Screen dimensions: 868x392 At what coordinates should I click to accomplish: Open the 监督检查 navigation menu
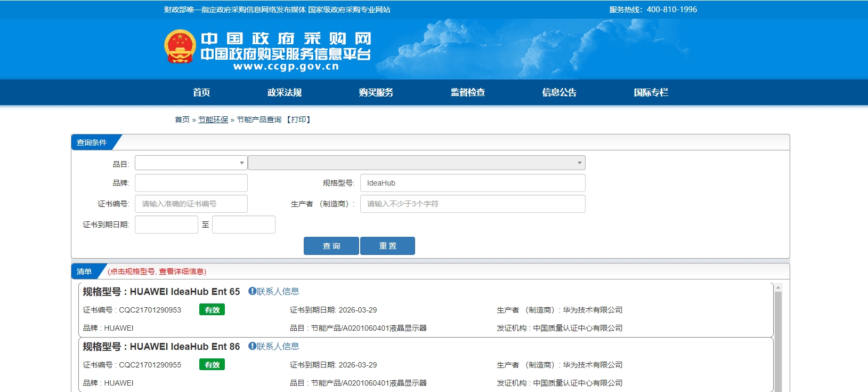(x=468, y=92)
